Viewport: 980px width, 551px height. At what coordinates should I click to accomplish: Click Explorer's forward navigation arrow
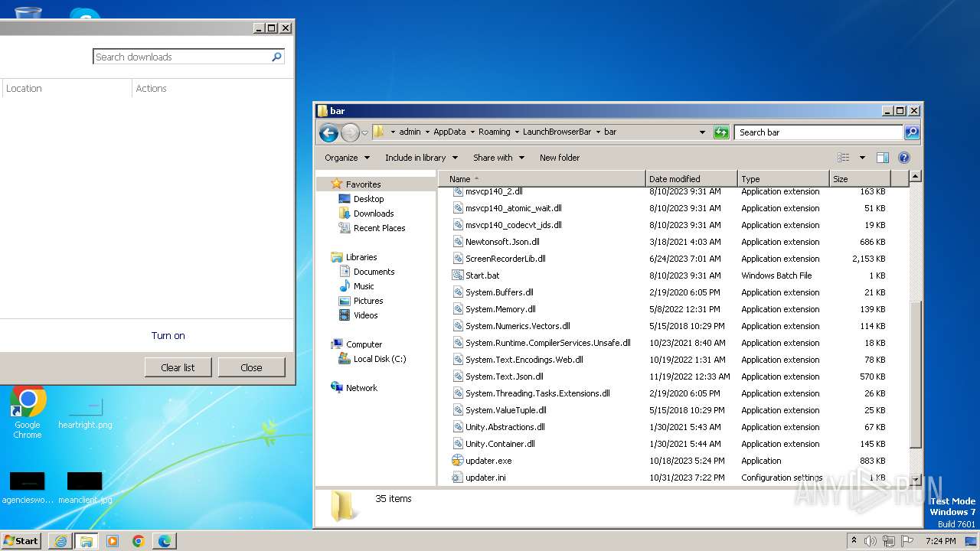tap(350, 132)
